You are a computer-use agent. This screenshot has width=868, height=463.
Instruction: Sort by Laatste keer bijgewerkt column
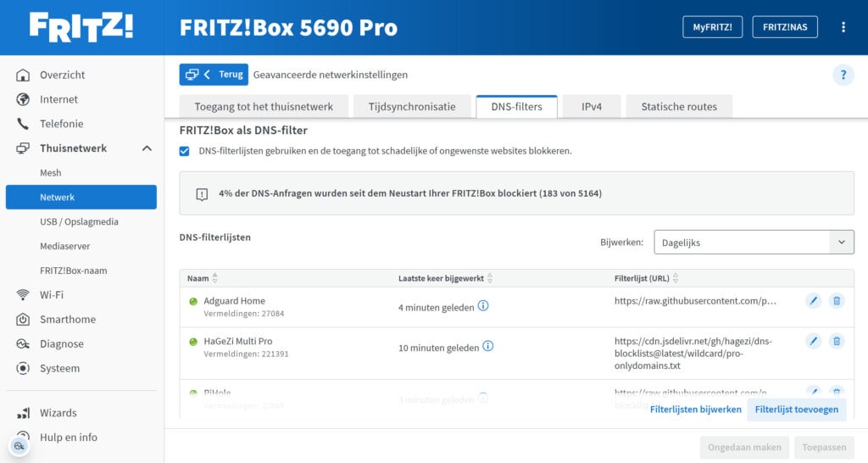pos(490,278)
